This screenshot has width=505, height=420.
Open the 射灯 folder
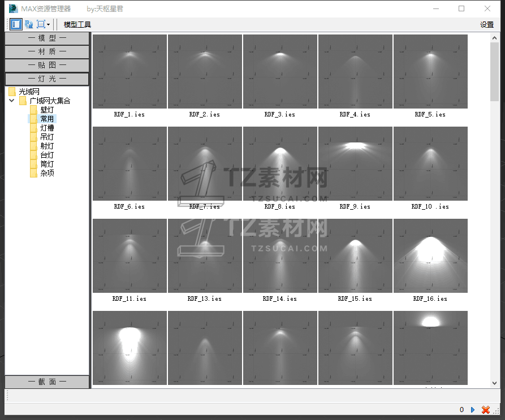click(47, 146)
